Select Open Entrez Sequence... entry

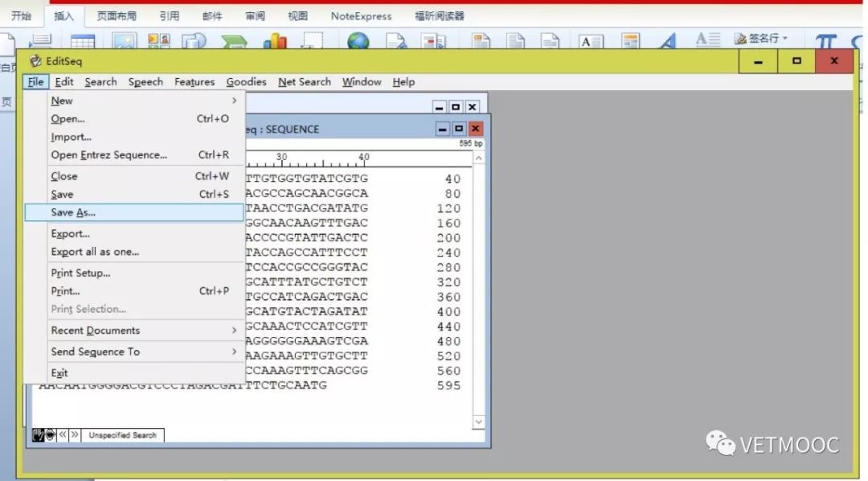point(134,154)
